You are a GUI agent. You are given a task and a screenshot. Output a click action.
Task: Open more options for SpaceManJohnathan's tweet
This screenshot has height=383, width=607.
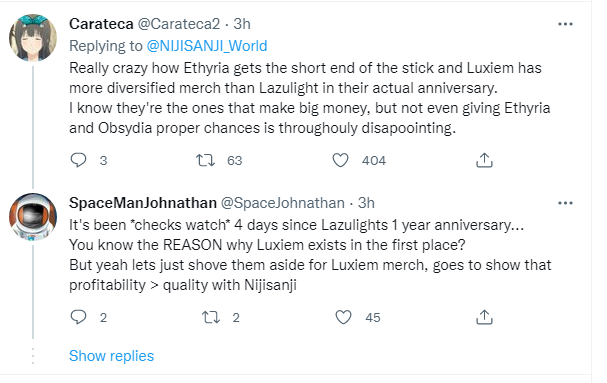[565, 203]
